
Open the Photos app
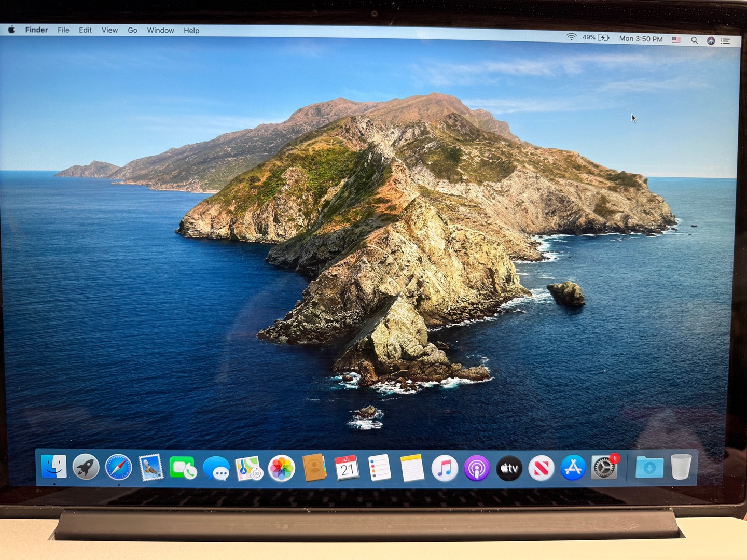pyautogui.click(x=281, y=469)
